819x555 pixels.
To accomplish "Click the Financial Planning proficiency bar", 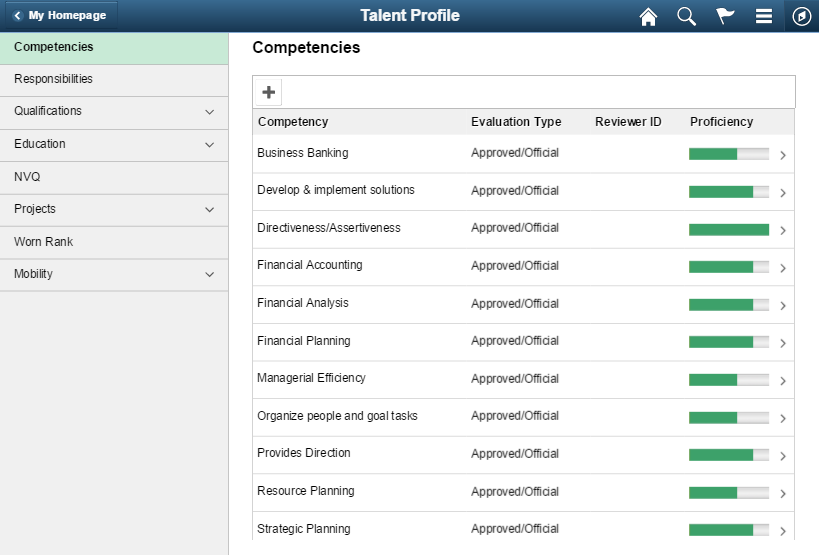I will [729, 342].
